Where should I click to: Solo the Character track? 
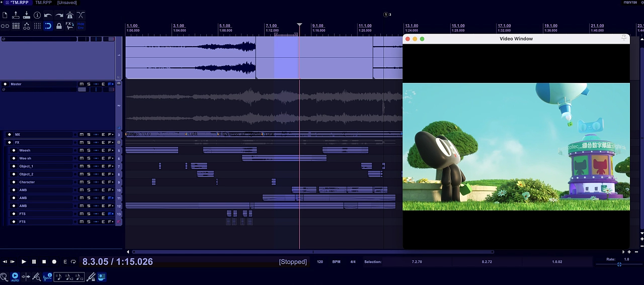point(89,182)
